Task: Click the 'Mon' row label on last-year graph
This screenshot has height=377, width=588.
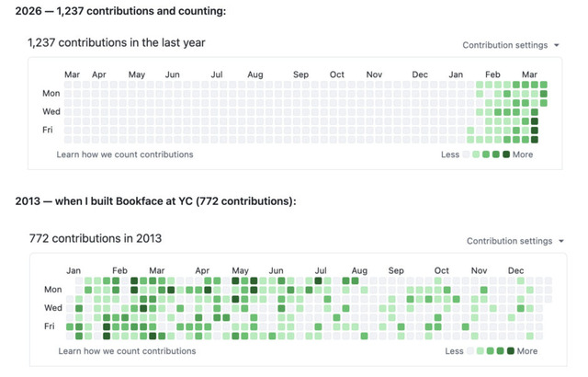Action: (x=51, y=93)
